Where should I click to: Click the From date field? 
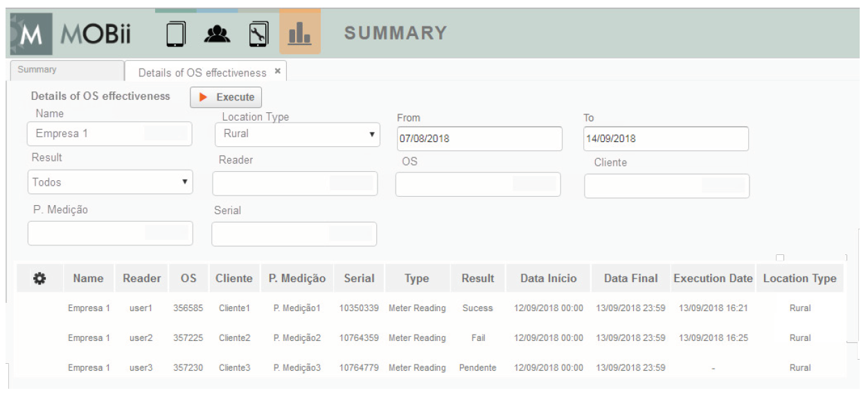click(x=479, y=139)
